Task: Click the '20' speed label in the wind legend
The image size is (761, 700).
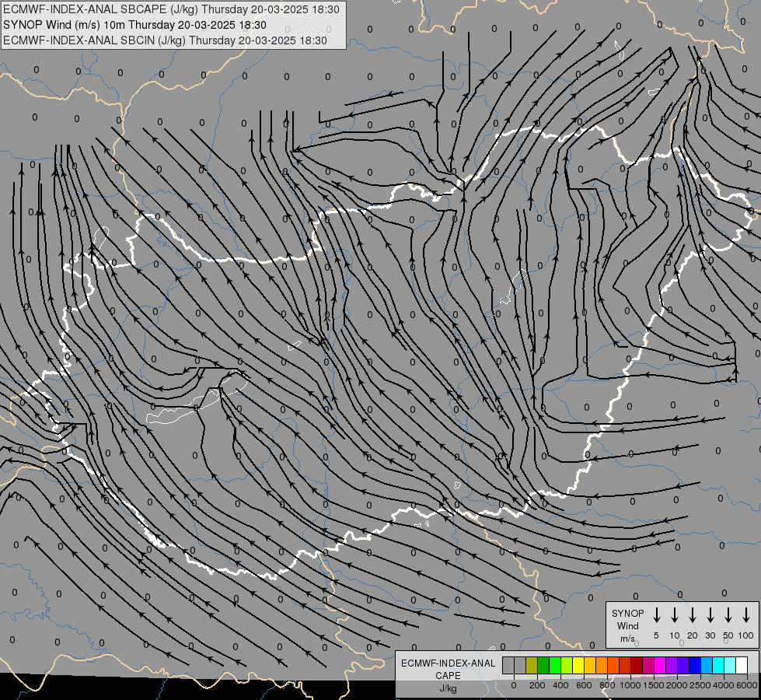Action: [x=692, y=635]
